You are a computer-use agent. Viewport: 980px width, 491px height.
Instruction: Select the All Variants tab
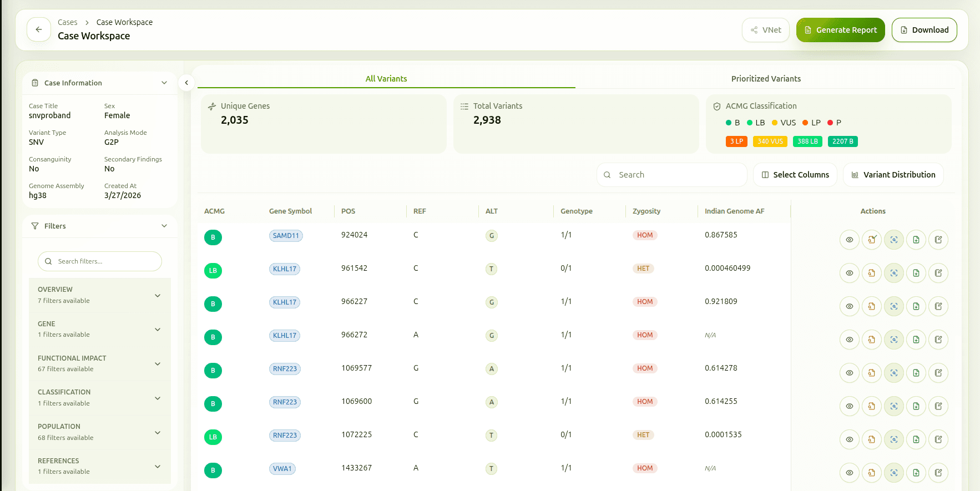tap(386, 79)
